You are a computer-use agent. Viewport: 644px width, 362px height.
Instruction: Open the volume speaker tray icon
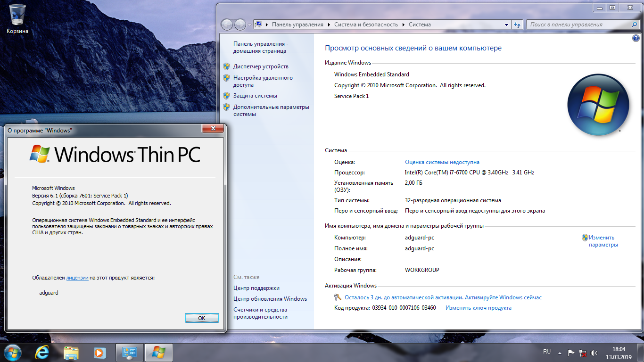point(594,353)
